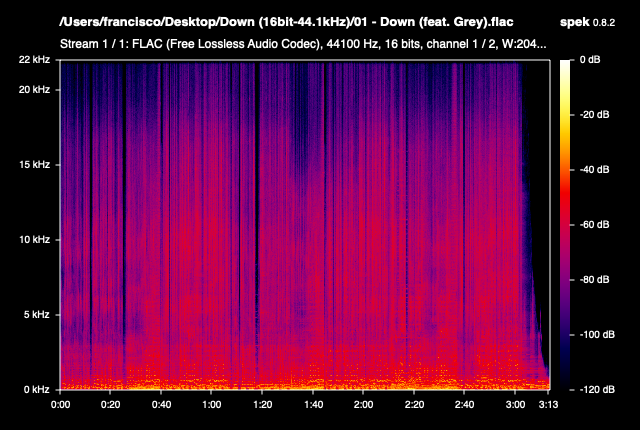This screenshot has height=430, width=640.
Task: Click the file path title text
Action: click(x=286, y=22)
